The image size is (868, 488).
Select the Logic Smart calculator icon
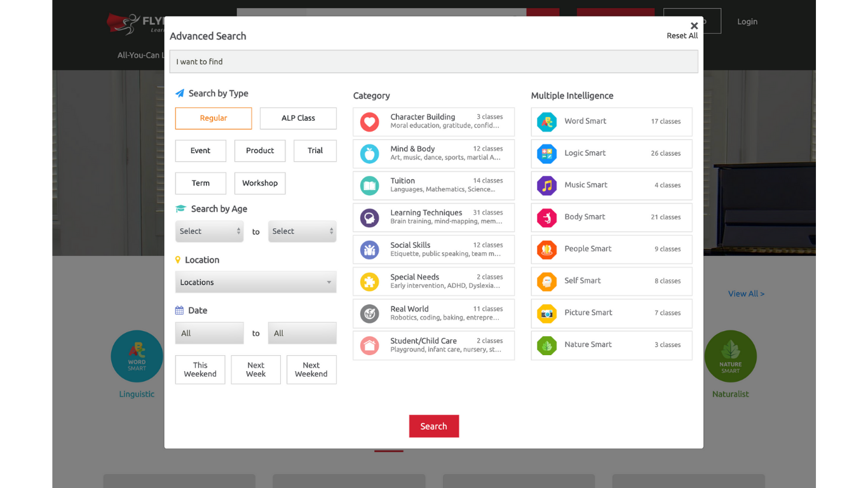(546, 154)
